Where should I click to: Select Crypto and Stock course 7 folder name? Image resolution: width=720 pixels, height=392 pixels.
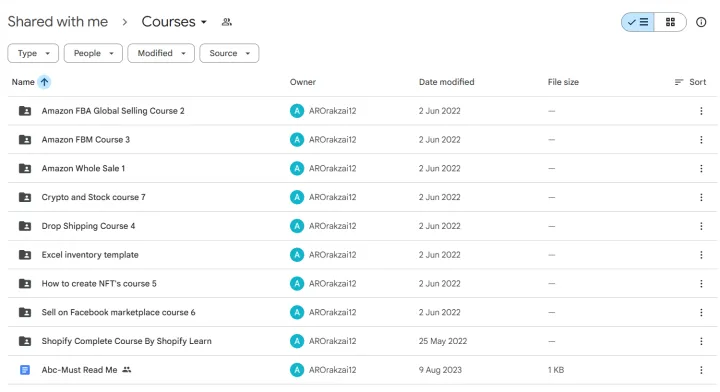94,197
